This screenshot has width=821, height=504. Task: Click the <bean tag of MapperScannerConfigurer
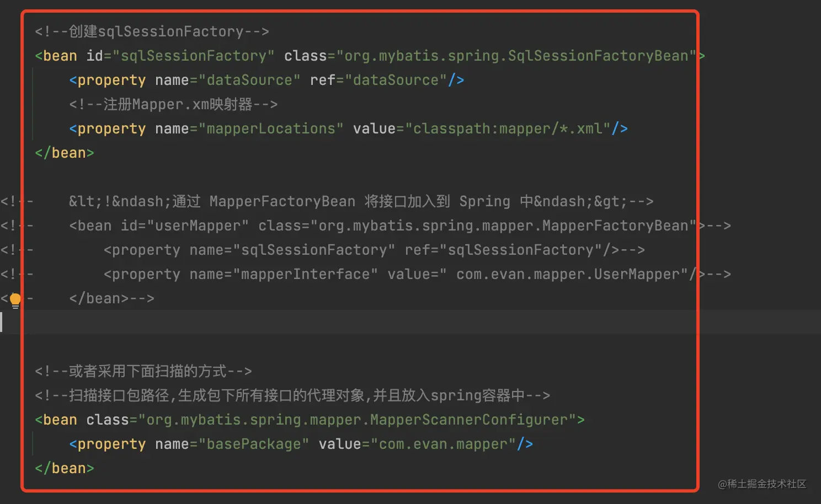coord(56,420)
